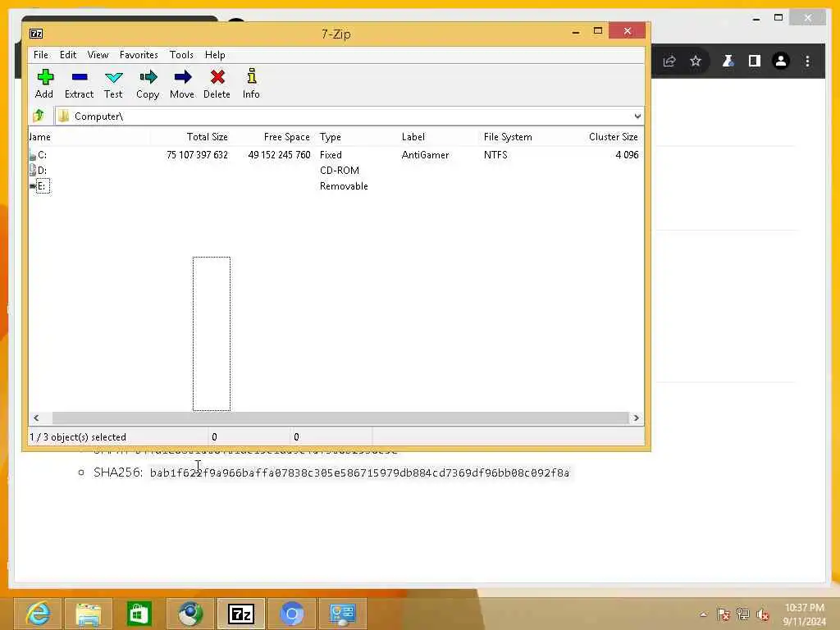
Task: Open the File menu
Action: 41,55
